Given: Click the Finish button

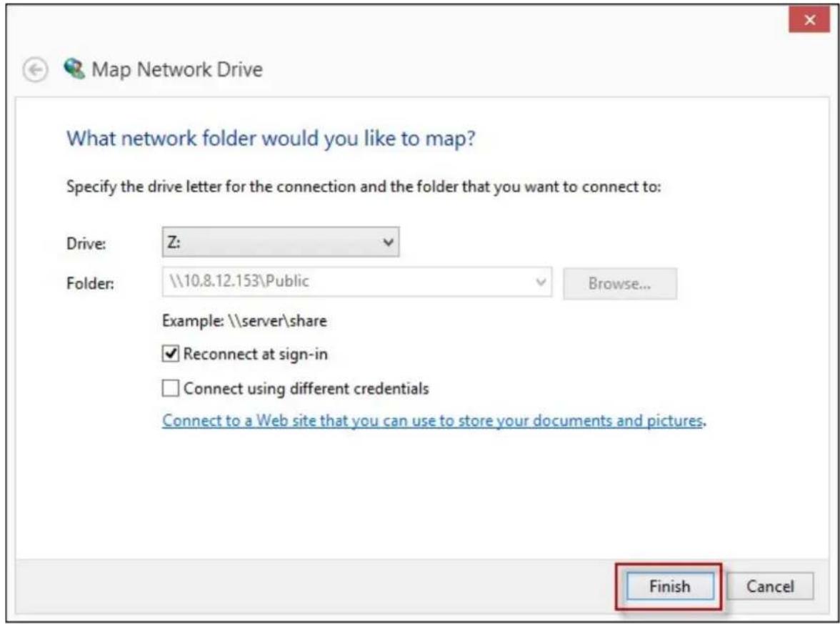Looking at the screenshot, I should pyautogui.click(x=670, y=586).
